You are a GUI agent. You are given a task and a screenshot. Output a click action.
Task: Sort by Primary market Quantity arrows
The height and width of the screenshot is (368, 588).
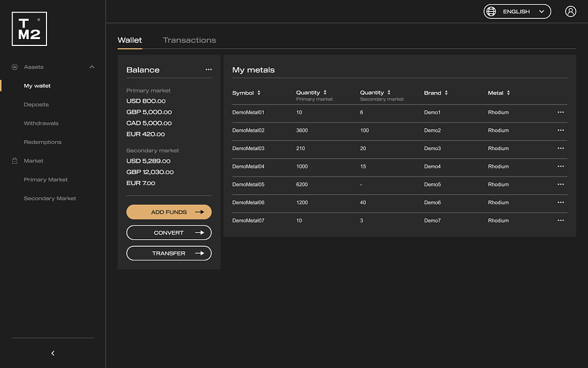325,93
